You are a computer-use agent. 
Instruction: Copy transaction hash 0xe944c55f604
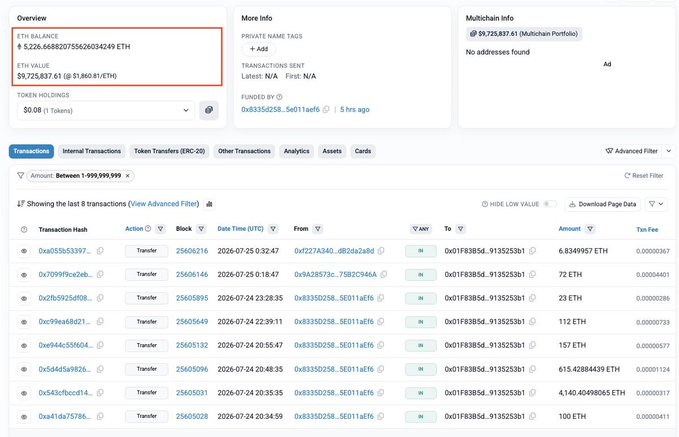coord(100,345)
